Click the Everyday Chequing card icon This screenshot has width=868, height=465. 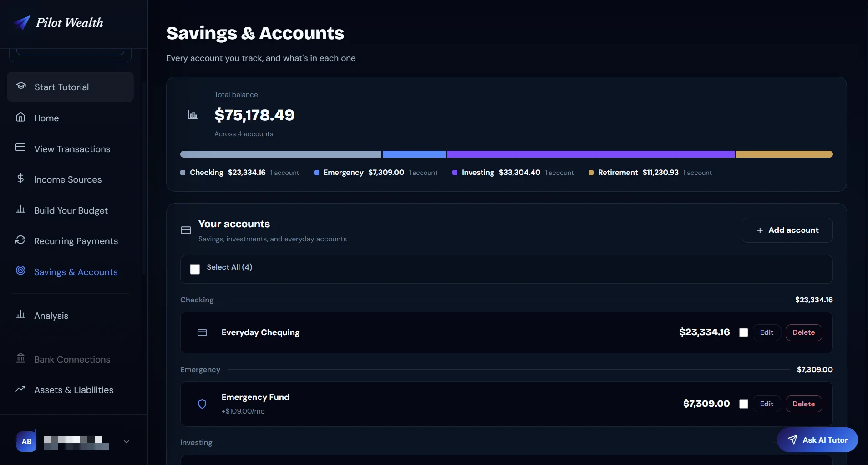(x=202, y=332)
